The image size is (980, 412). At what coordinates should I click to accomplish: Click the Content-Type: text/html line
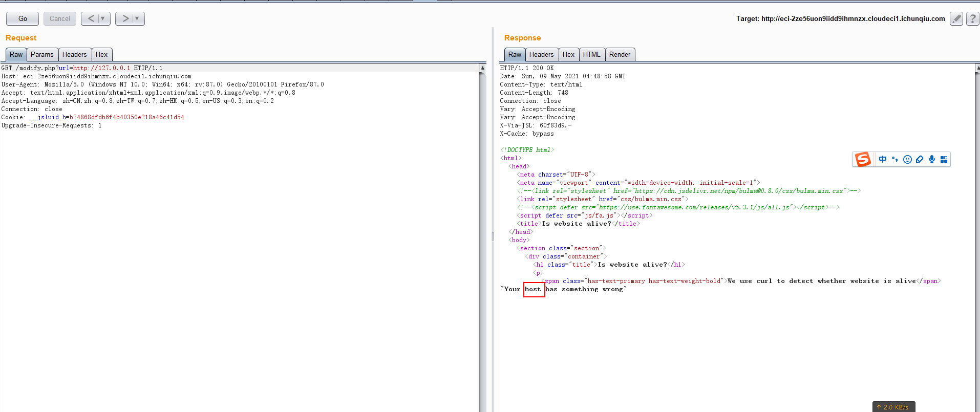(x=541, y=84)
